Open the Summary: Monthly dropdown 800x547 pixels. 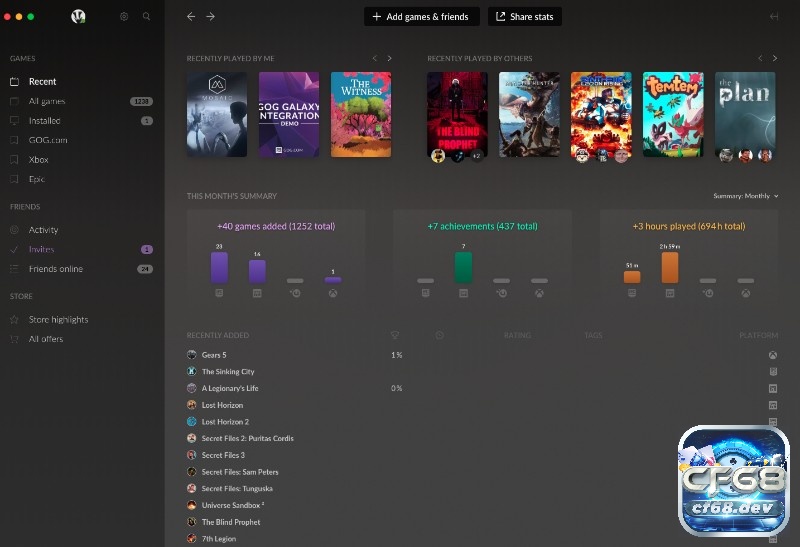coord(745,196)
